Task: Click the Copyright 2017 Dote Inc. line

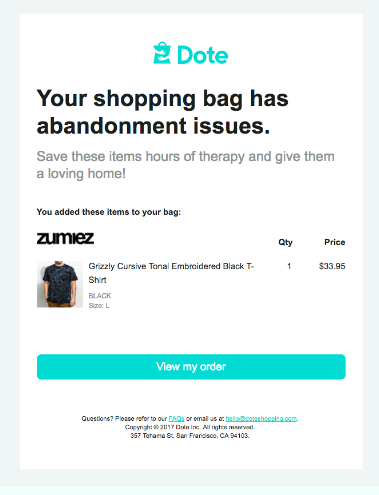Action: [190, 427]
